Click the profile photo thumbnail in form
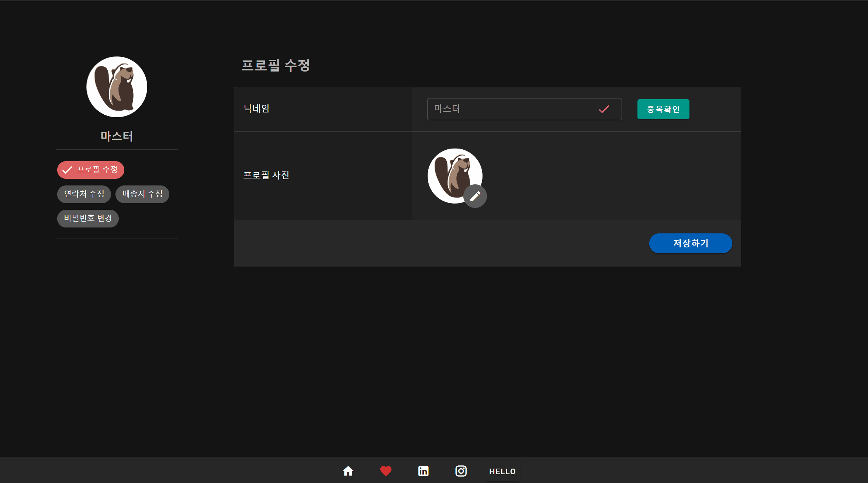Image resolution: width=868 pixels, height=483 pixels. click(451, 173)
